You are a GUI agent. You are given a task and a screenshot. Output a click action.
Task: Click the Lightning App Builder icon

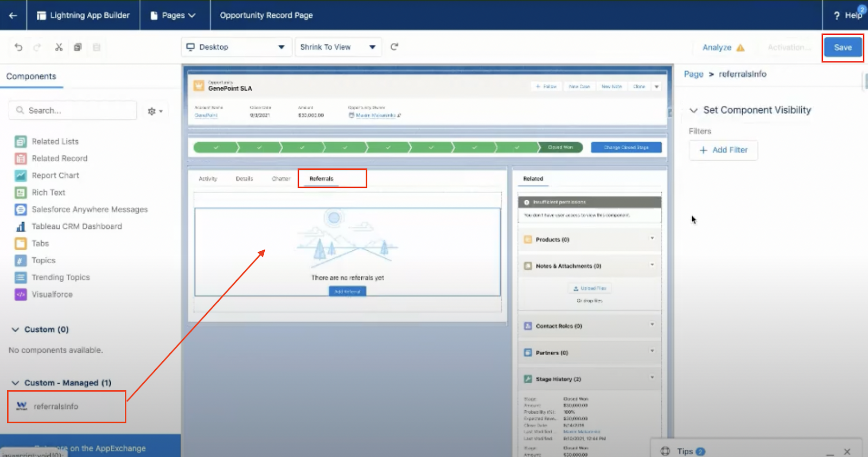click(41, 15)
